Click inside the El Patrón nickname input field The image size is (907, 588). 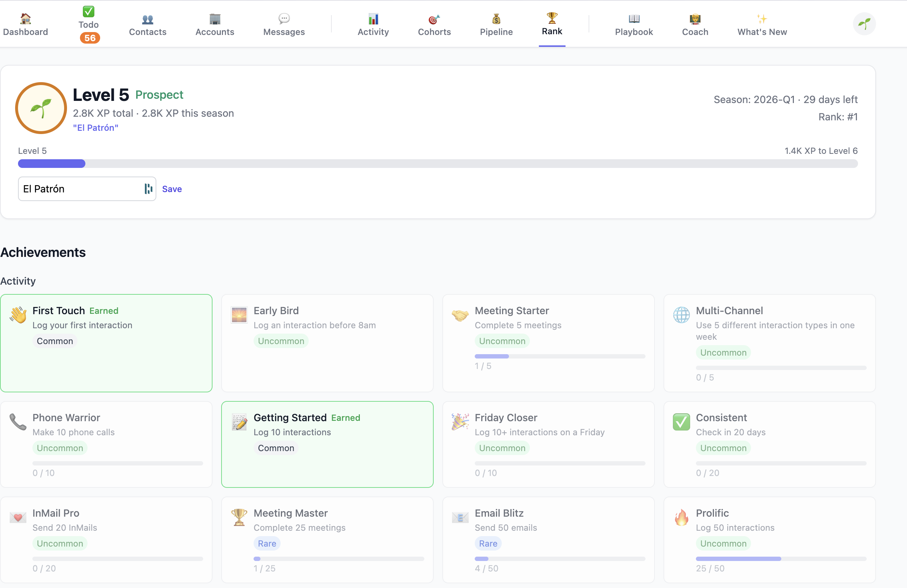tap(76, 189)
